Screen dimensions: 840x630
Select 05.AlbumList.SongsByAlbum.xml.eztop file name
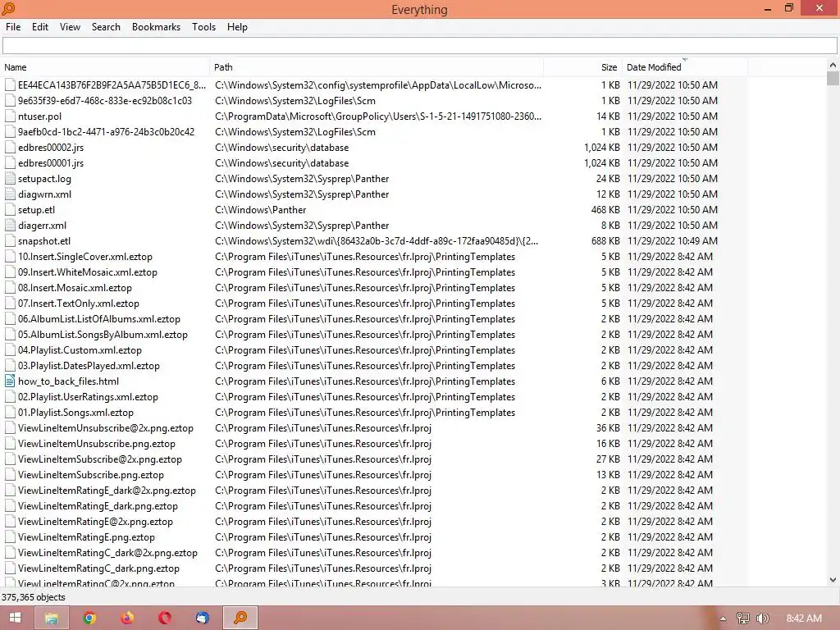pyautogui.click(x=103, y=335)
